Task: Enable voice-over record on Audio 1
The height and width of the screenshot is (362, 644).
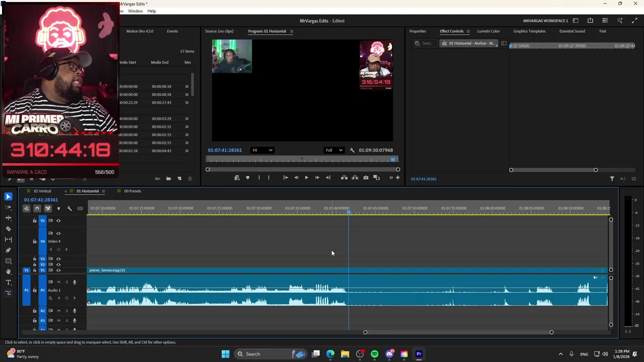Action: click(74, 282)
